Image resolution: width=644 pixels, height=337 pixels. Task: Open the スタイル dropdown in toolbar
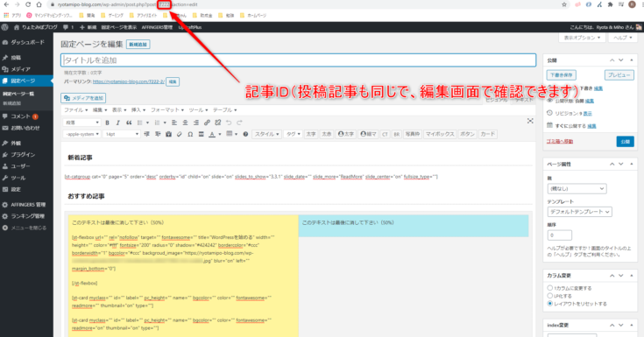(x=266, y=134)
